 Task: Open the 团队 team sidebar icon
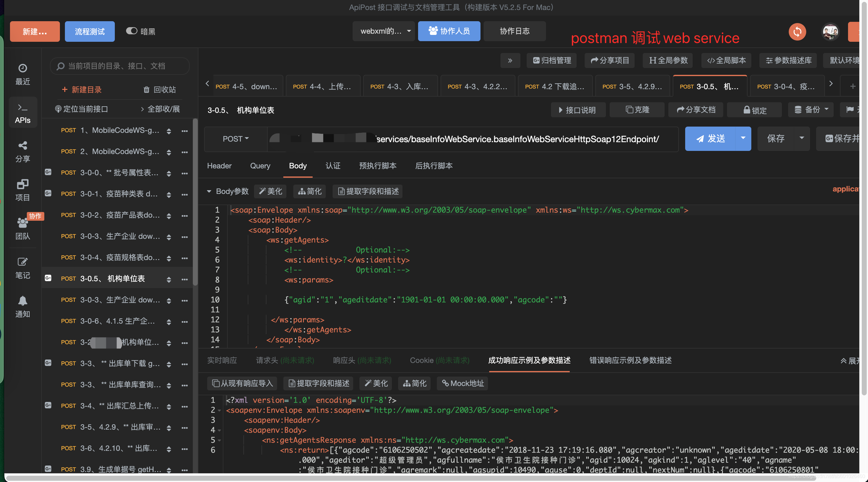click(x=22, y=229)
